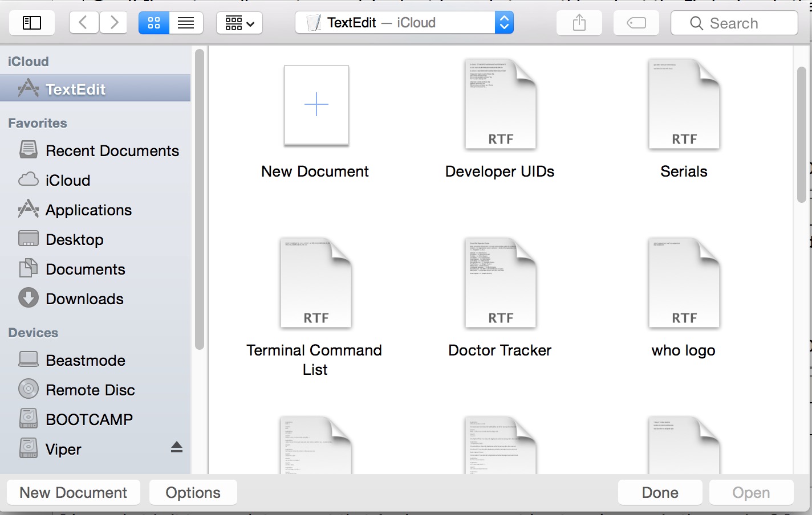Select the who logo RTF file icon
Image resolution: width=812 pixels, height=515 pixels.
pos(684,283)
